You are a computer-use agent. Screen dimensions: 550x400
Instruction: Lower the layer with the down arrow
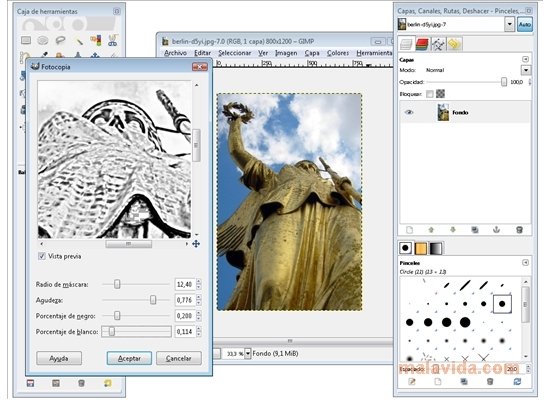tap(453, 230)
